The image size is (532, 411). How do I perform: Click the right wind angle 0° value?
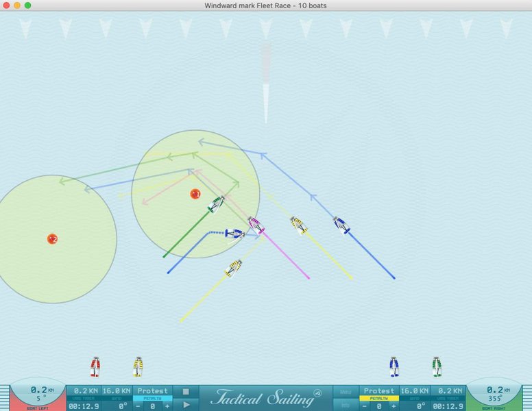coord(421,406)
